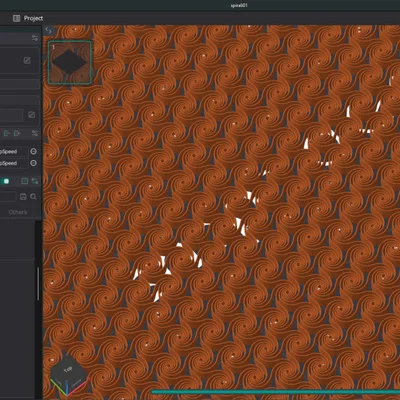Click the Top face of view cube
Viewport: 400px width, 400px height.
[x=68, y=369]
